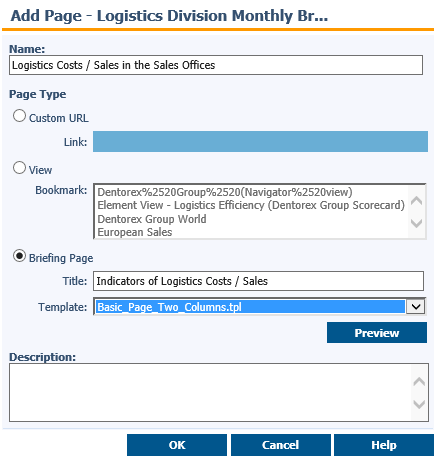Click the Preview button
The height and width of the screenshot is (466, 436).
click(377, 332)
